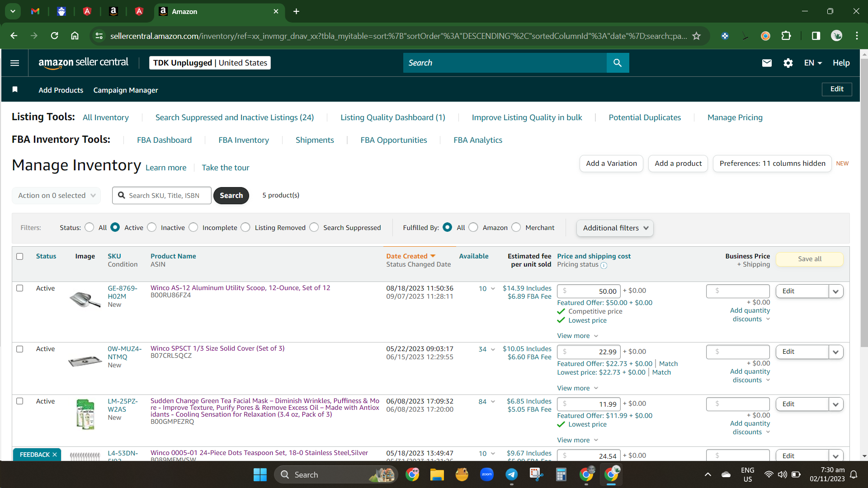
Task: Choose the All status filter radio
Action: [90, 227]
